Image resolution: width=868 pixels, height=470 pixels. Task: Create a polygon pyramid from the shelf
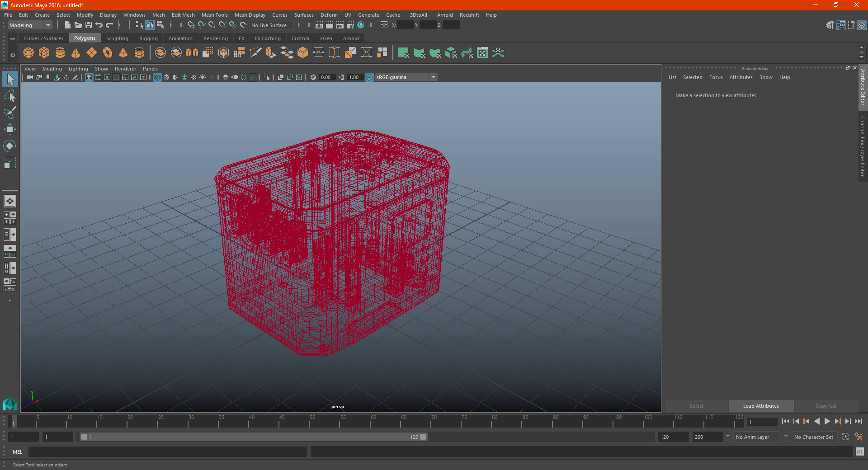[x=123, y=53]
